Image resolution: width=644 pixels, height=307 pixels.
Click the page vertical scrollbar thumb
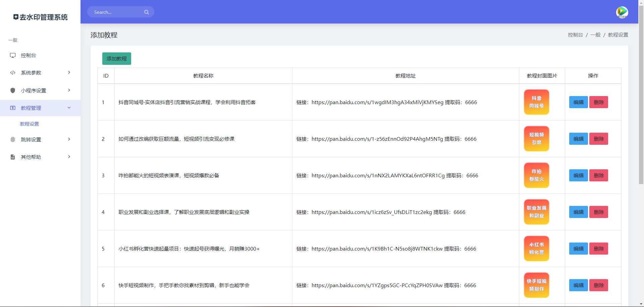[x=641, y=95]
